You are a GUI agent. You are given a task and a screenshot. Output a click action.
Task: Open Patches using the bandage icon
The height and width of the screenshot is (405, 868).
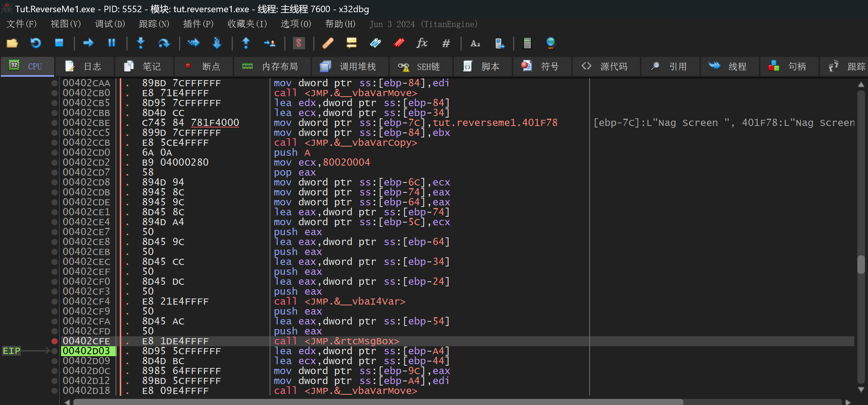[328, 43]
